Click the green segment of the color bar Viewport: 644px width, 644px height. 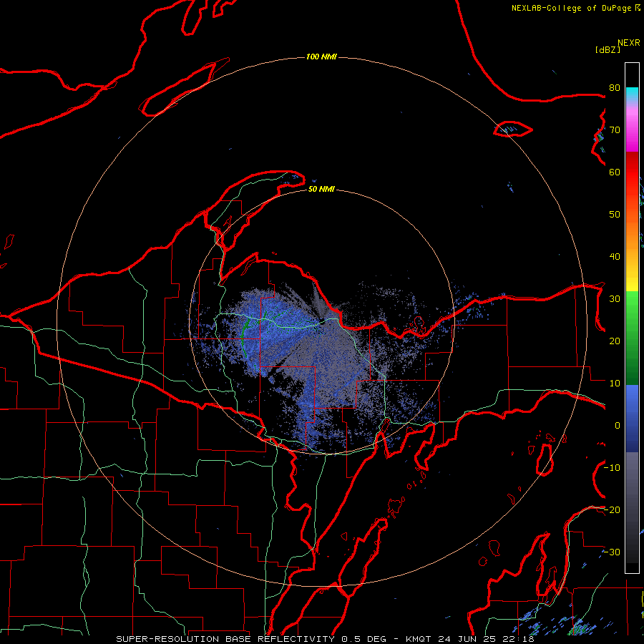point(632,338)
